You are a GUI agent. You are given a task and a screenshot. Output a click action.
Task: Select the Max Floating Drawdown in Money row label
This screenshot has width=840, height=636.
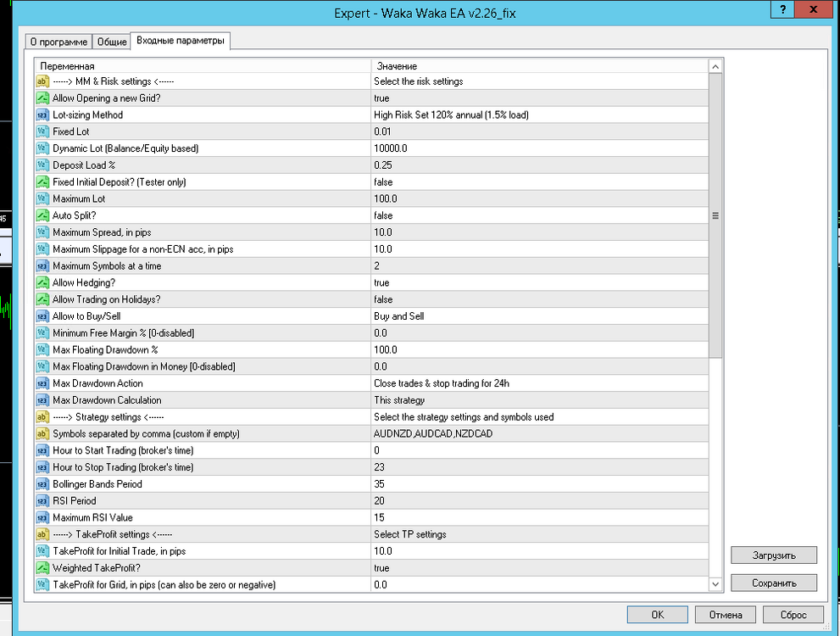(x=144, y=366)
